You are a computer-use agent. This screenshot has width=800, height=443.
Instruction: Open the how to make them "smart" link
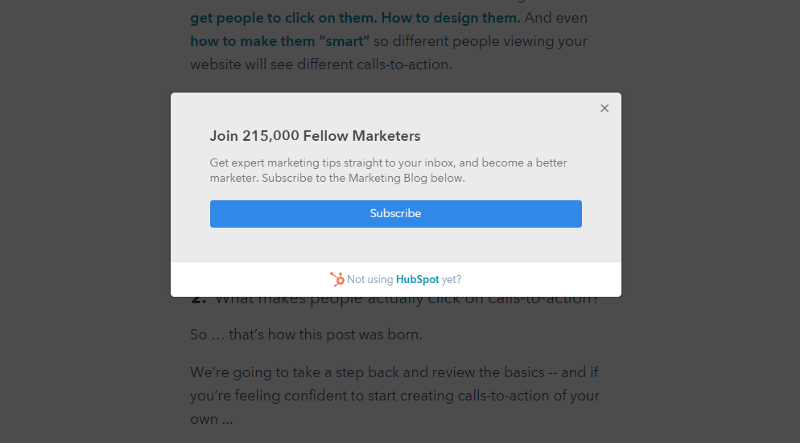pos(280,41)
